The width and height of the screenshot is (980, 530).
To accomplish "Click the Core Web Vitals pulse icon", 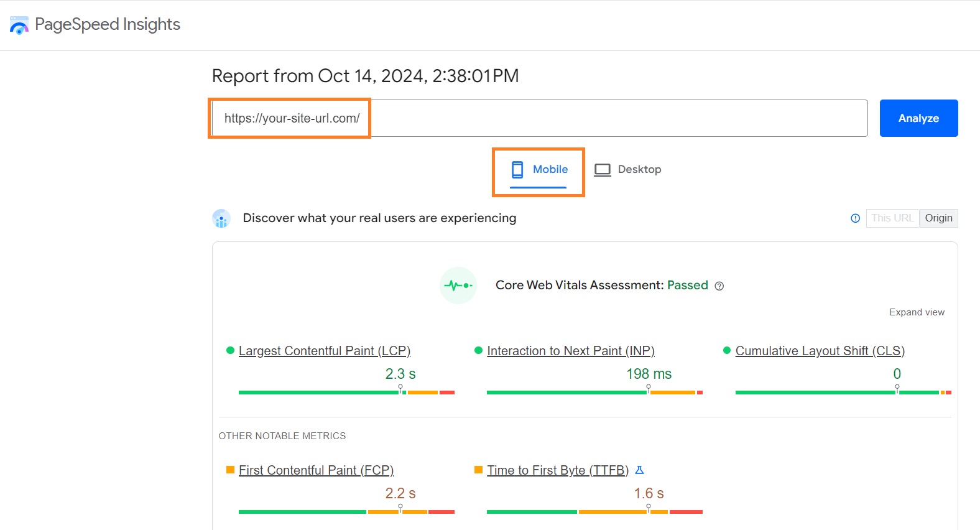I will (x=458, y=286).
